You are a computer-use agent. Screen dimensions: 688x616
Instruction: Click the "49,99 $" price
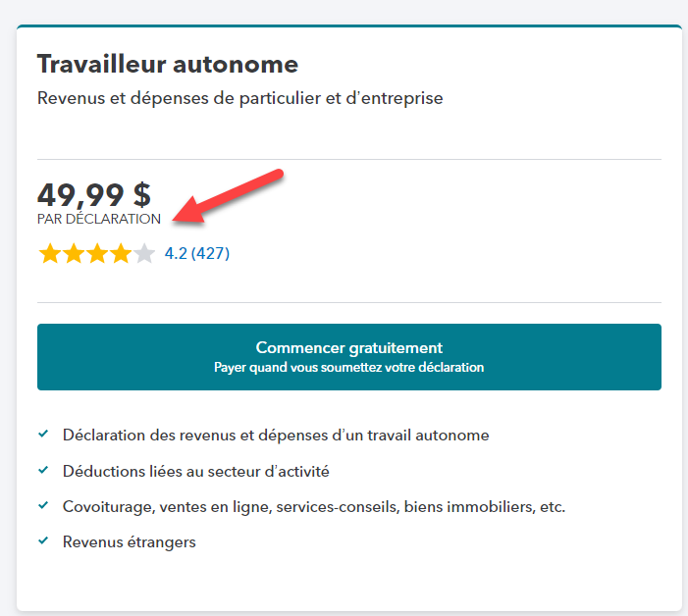pos(94,194)
